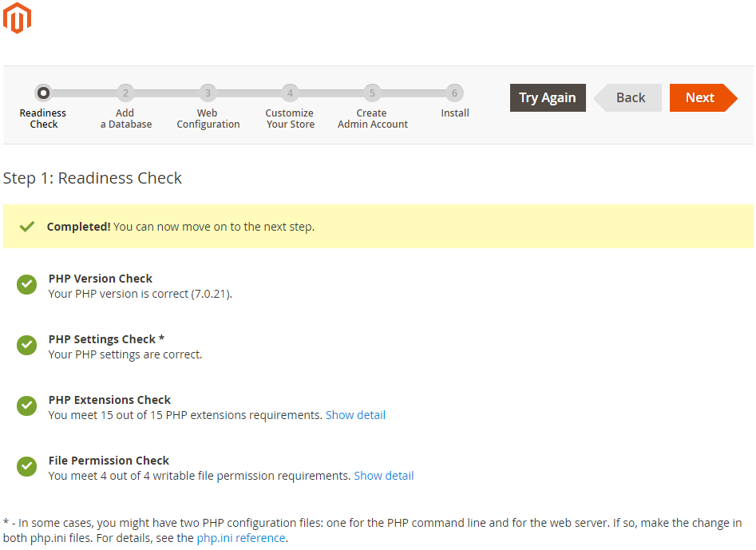Click the PHP Version Check green checkmark
Image resolution: width=756 pixels, height=550 pixels.
(x=27, y=285)
